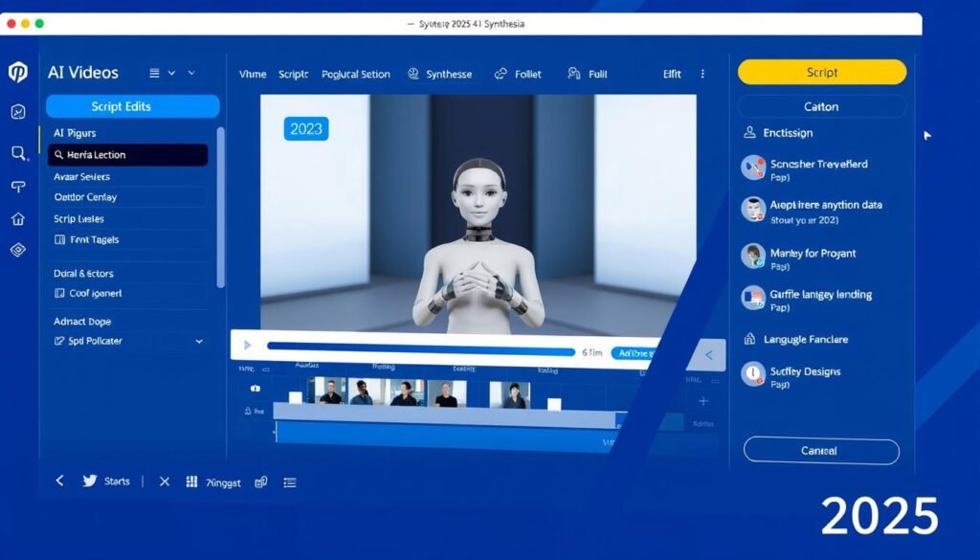Click the video playback progress bar

tap(421, 351)
